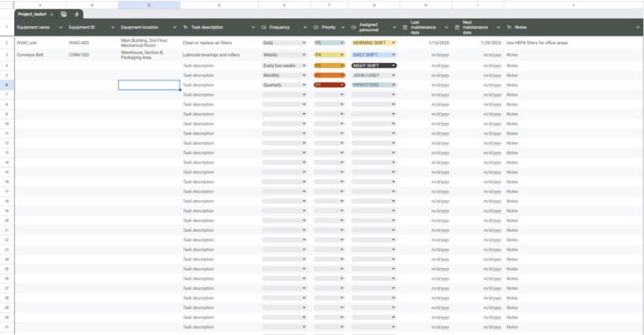Open the Monthly frequency dropdown chip
644x335 pixels.
tap(284, 75)
